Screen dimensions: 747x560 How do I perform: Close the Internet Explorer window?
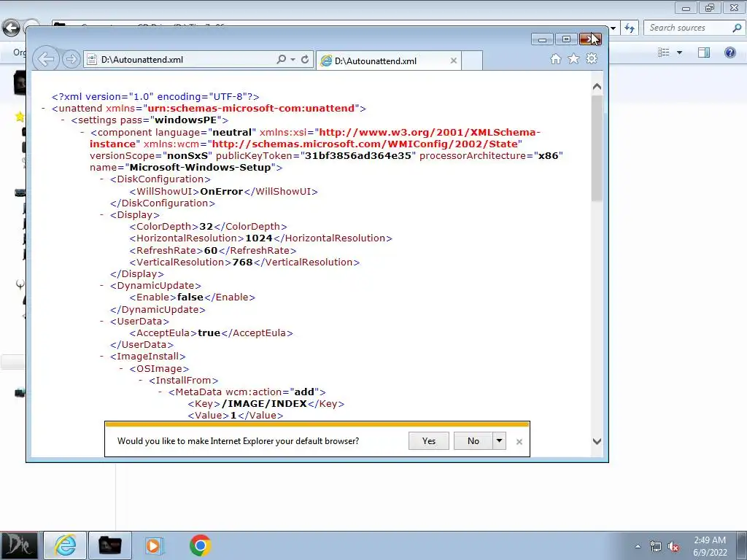tap(590, 39)
